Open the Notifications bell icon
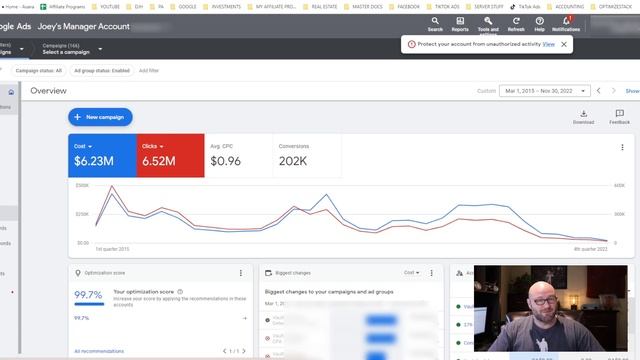The image size is (640, 360). pyautogui.click(x=566, y=24)
